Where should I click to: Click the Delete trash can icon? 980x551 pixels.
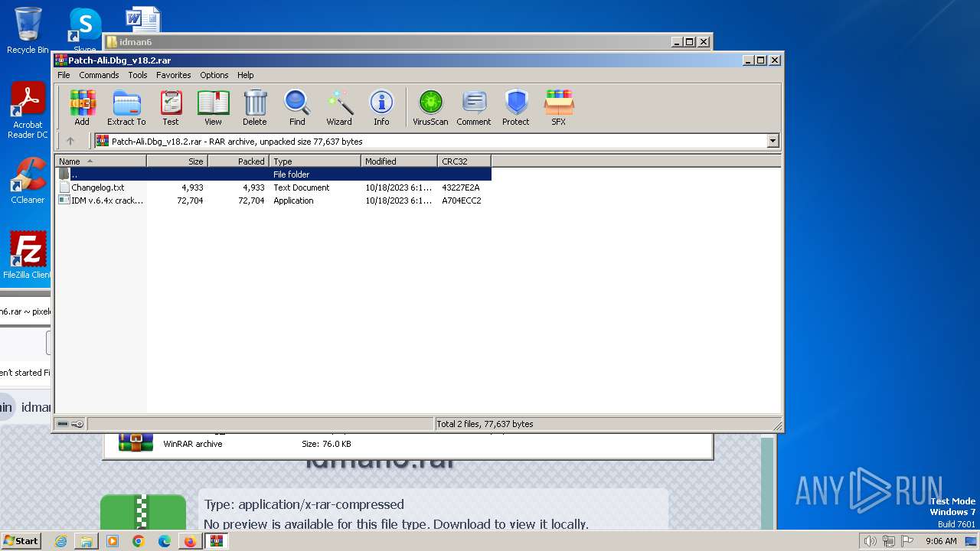(255, 107)
